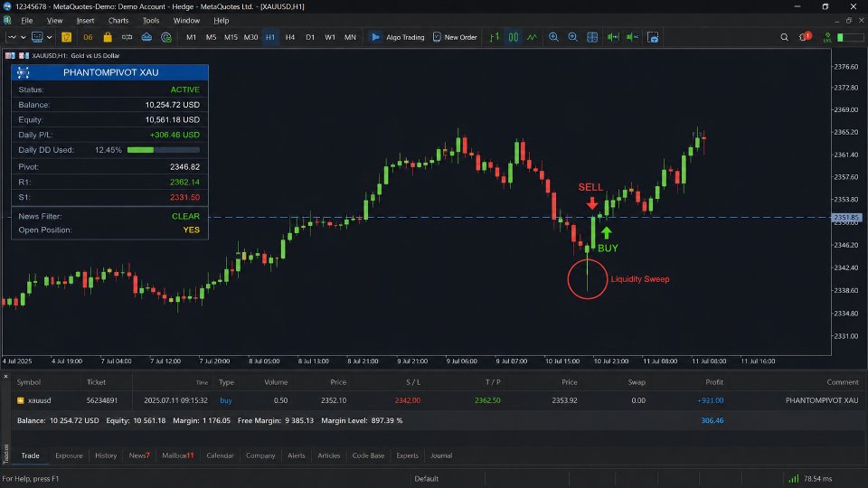Select line chart display icon

click(x=532, y=37)
